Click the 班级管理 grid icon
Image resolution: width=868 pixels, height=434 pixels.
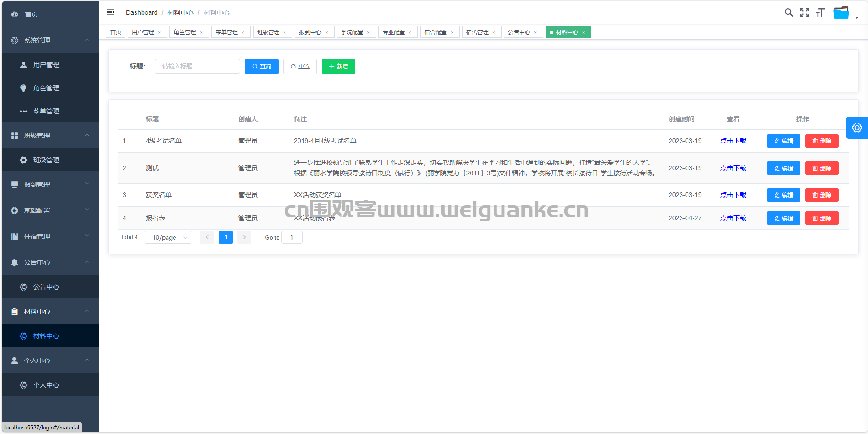click(14, 136)
